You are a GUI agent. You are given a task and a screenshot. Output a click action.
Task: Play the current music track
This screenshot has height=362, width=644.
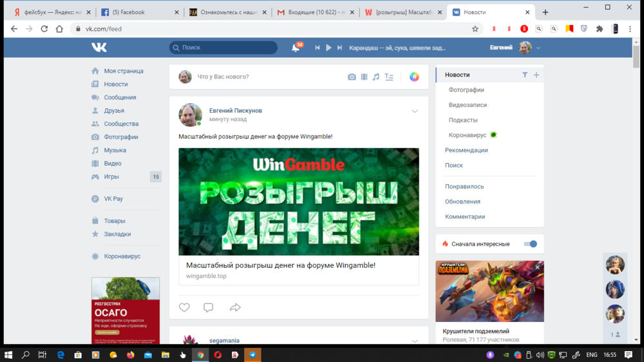coord(328,48)
